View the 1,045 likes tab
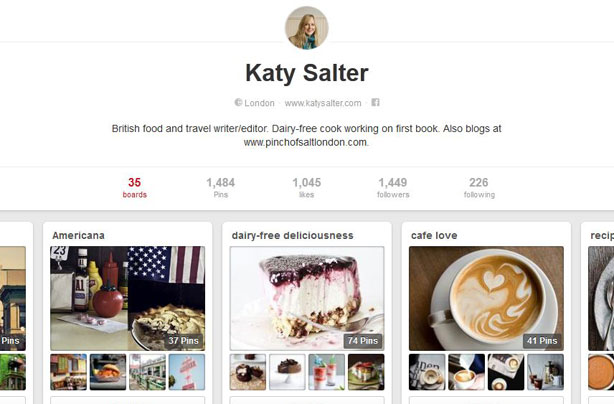The width and height of the screenshot is (614, 404). [307, 188]
